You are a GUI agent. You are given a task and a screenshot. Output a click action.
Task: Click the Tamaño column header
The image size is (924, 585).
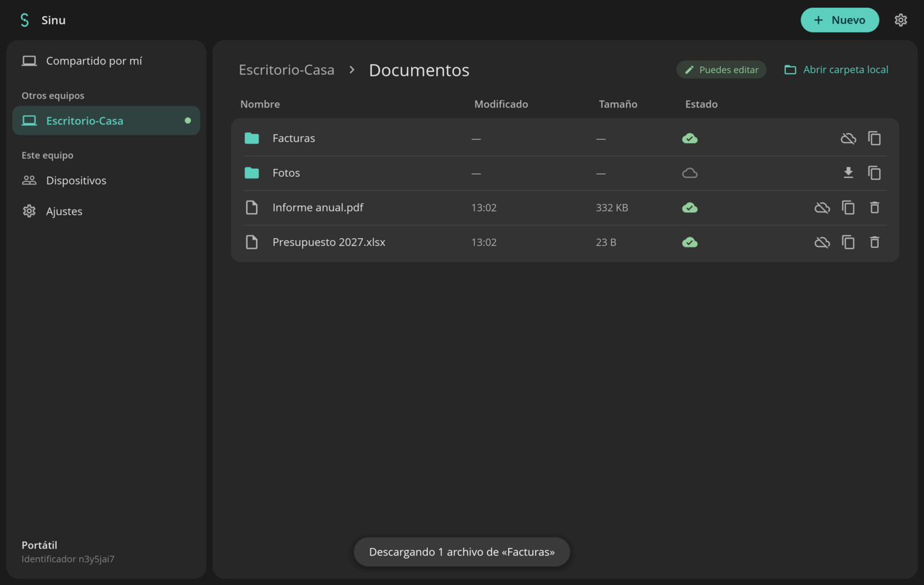click(618, 104)
